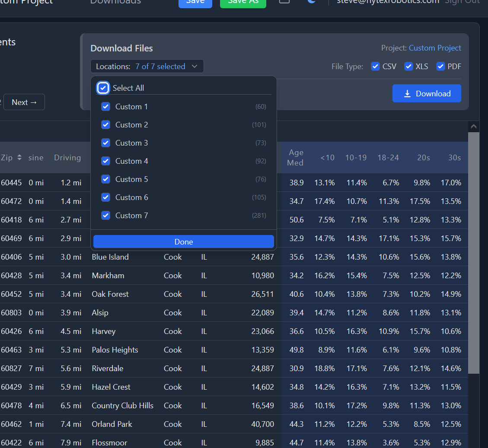This screenshot has width=488, height=448.
Task: Click the Driving column header
Action: 67,158
